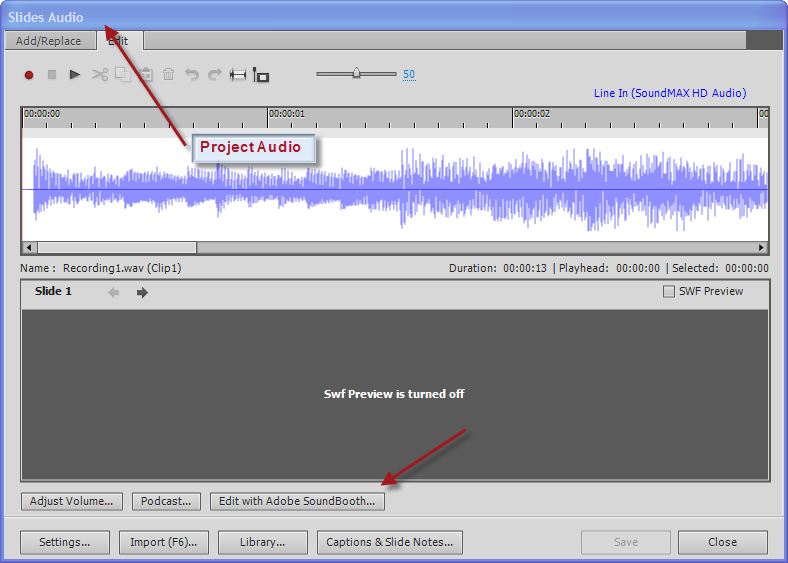This screenshot has width=788, height=563.
Task: Paste audio using the clipboard icon
Action: pyautogui.click(x=145, y=75)
